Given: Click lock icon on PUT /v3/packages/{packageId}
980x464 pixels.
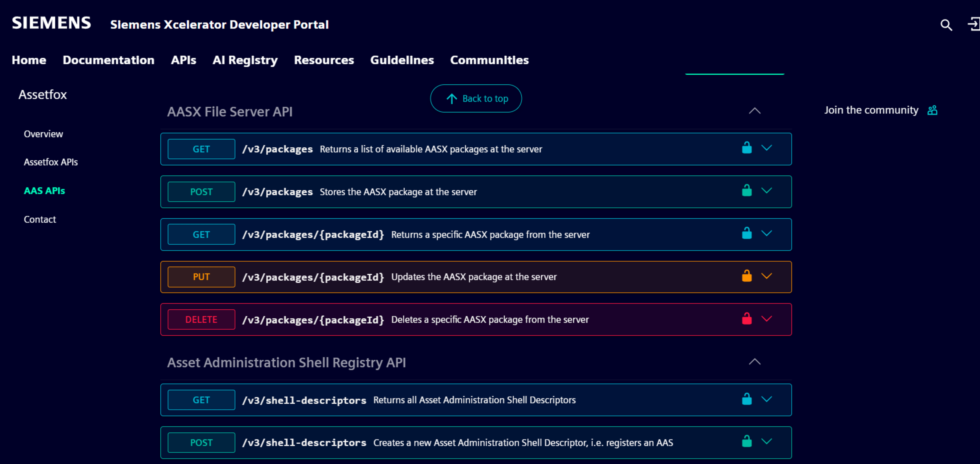Looking at the screenshot, I should pos(747,275).
